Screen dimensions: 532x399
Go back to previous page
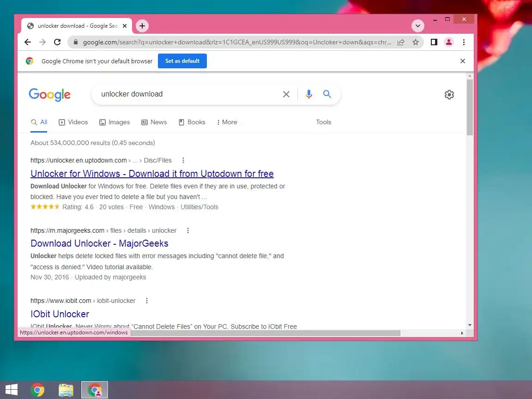[x=28, y=42]
